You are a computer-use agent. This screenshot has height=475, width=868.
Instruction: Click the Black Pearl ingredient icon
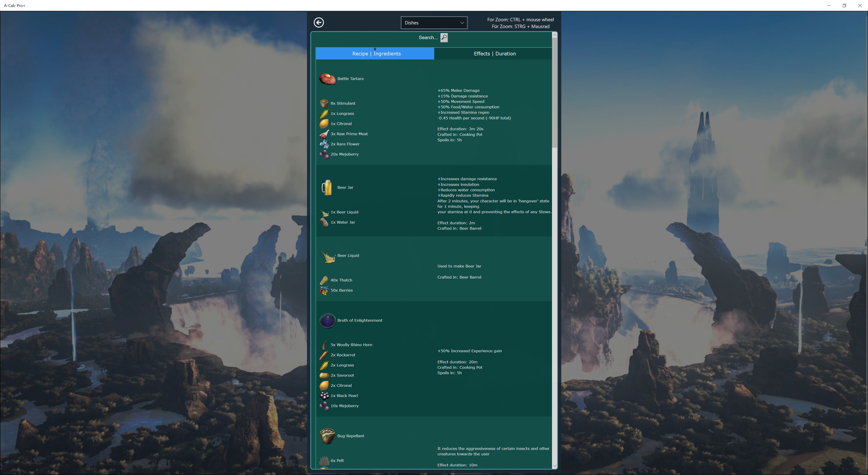[x=324, y=396]
